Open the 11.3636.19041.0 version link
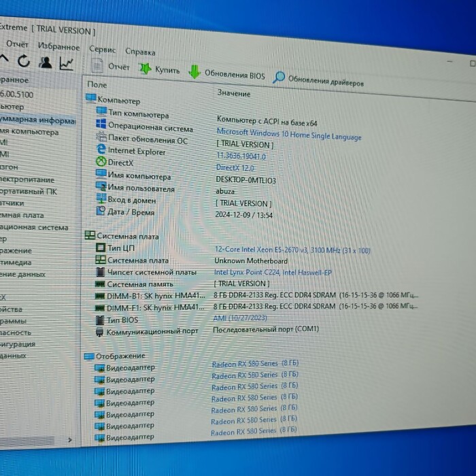This screenshot has height=476, width=476. pyautogui.click(x=241, y=156)
